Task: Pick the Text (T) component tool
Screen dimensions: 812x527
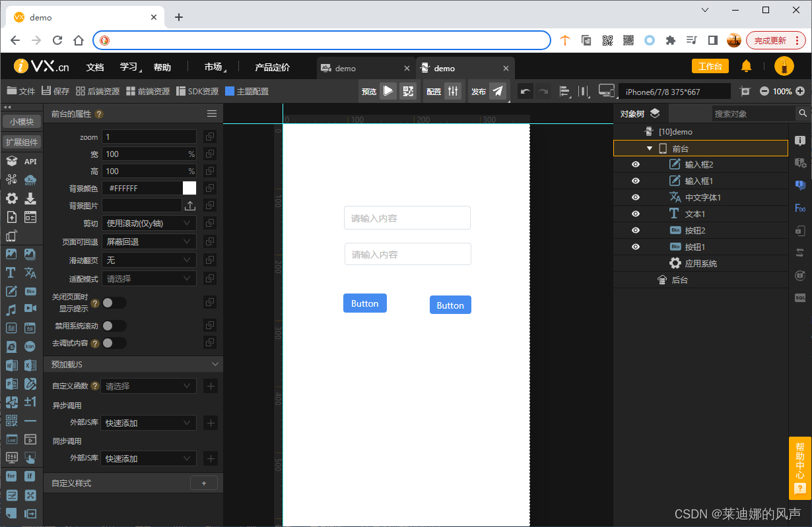Action: pyautogui.click(x=11, y=272)
